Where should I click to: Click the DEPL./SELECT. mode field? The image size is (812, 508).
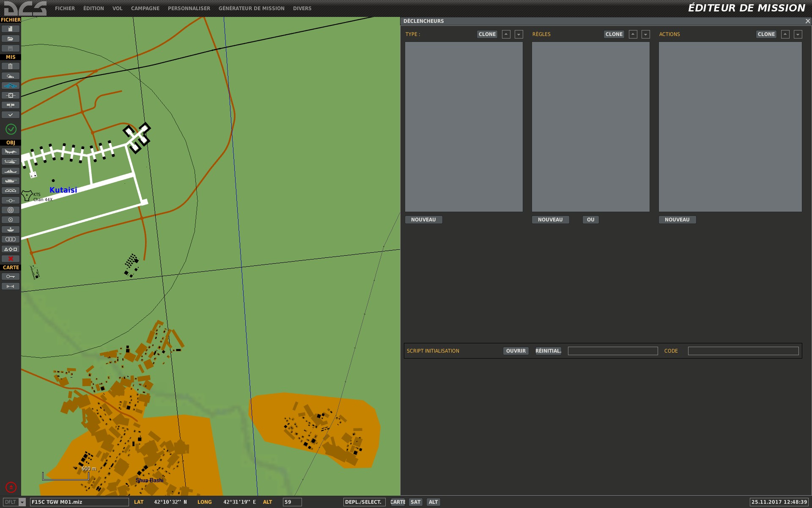click(x=364, y=502)
